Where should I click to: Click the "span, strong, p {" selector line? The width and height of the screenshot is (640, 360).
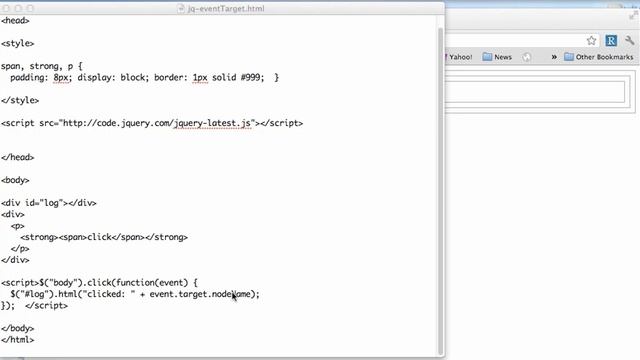[x=42, y=66]
